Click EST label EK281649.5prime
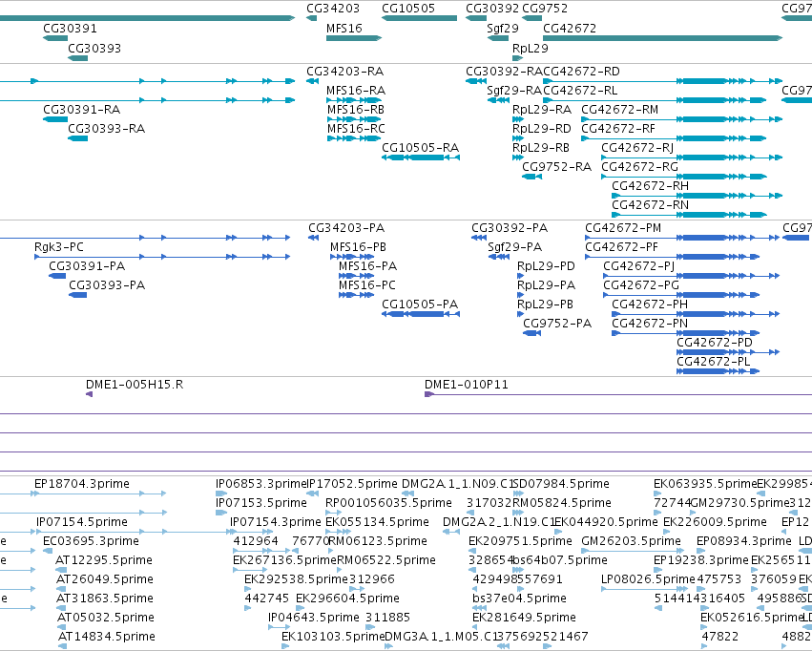Viewport: 812px width, 651px height. (524, 618)
